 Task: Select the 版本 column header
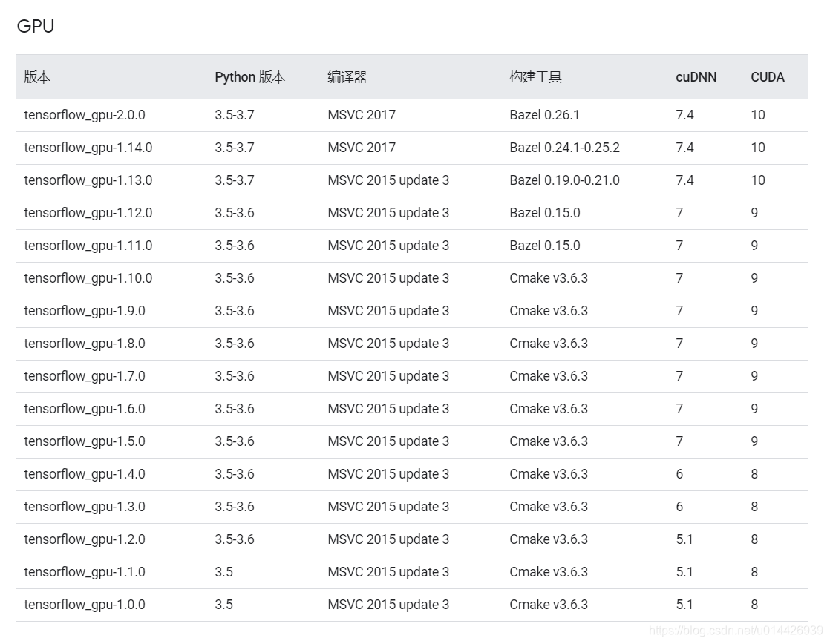(37, 77)
